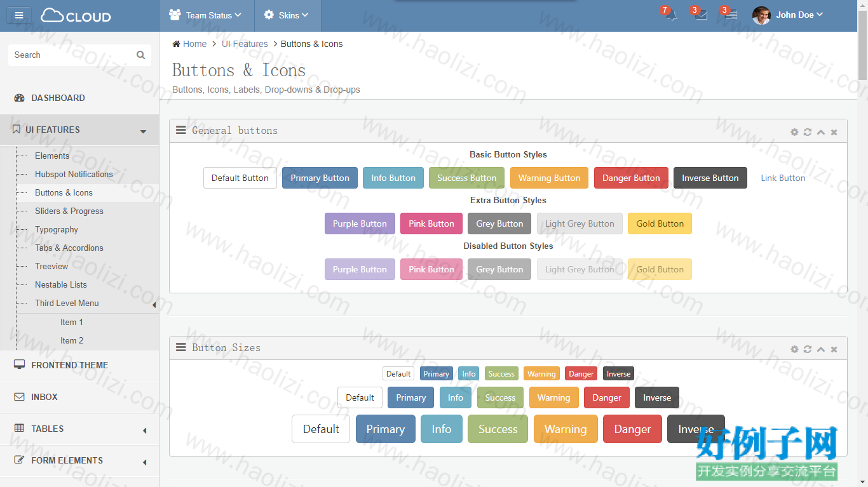
Task: Click the home icon in breadcrumb
Action: click(x=176, y=44)
